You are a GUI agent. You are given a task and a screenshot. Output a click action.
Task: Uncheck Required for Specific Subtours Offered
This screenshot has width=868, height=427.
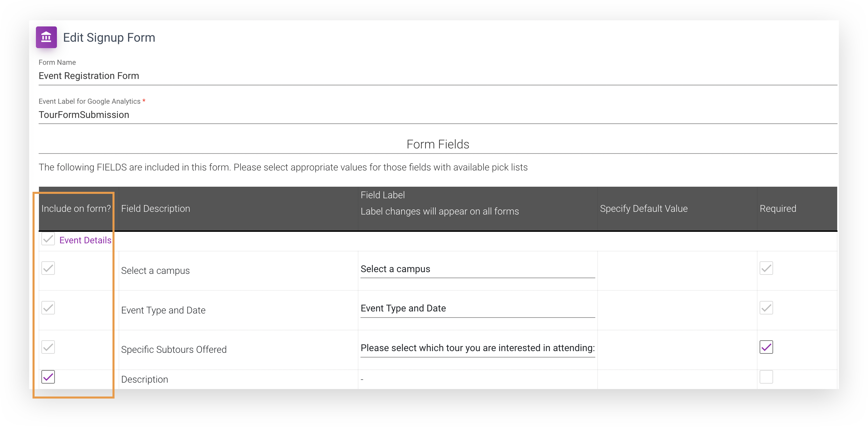pos(766,347)
